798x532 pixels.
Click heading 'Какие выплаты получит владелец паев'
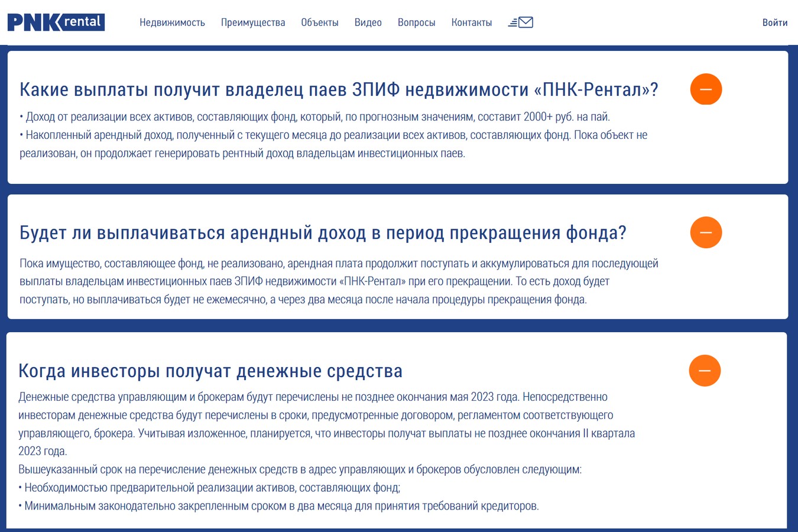point(339,90)
